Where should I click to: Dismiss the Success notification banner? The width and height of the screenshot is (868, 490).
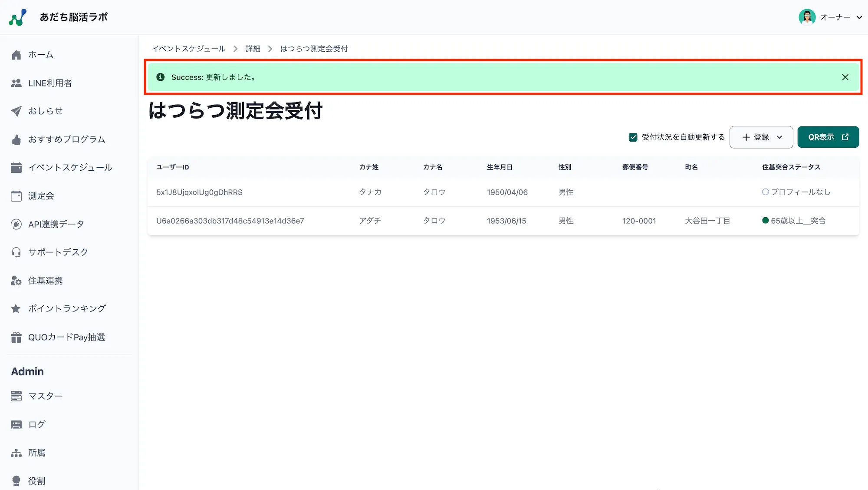[845, 77]
